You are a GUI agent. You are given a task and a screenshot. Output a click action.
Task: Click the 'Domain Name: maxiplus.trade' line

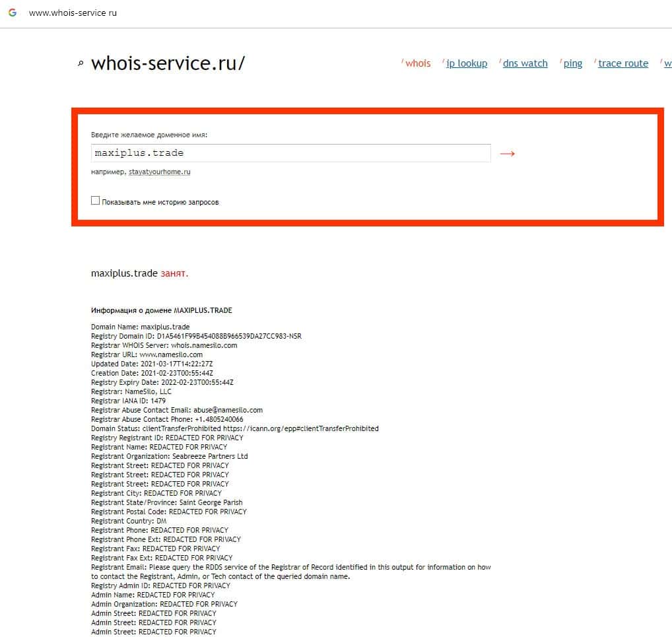click(140, 327)
